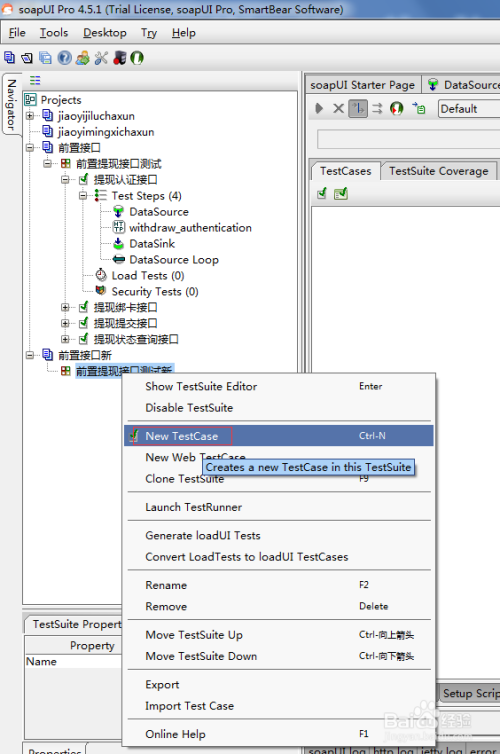Click the DataSource Loop step icon
Viewport: 500px width, 754px height.
click(x=118, y=259)
